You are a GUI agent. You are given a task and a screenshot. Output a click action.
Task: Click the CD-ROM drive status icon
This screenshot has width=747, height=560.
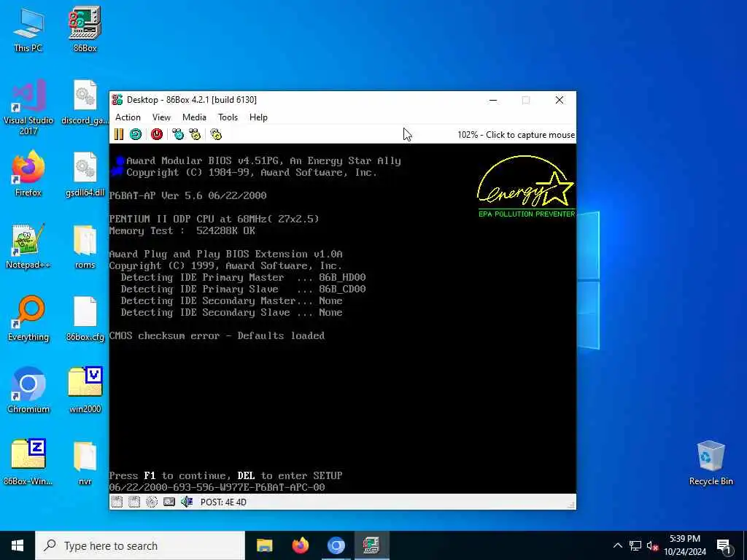(152, 502)
